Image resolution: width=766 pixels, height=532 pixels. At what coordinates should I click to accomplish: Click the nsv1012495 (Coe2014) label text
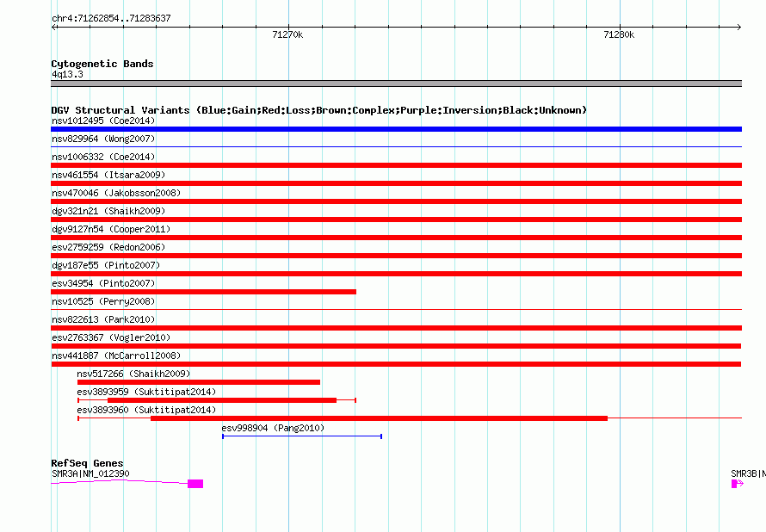pos(103,121)
